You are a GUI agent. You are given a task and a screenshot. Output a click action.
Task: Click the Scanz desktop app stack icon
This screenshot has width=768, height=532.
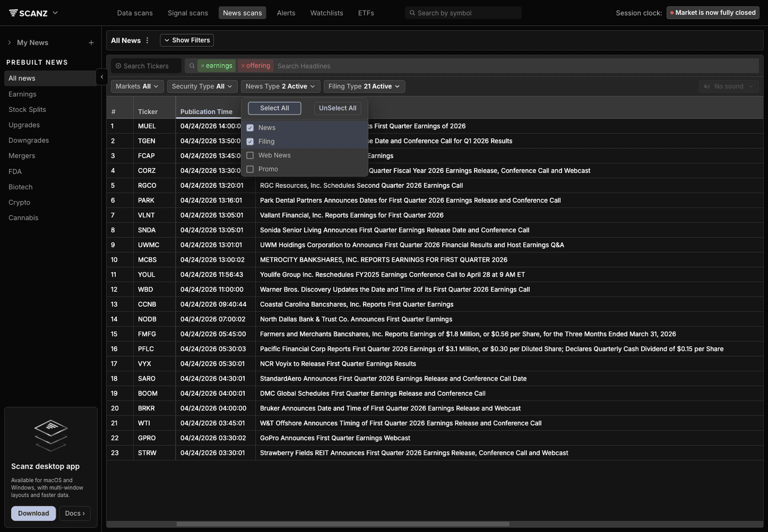coord(51,435)
